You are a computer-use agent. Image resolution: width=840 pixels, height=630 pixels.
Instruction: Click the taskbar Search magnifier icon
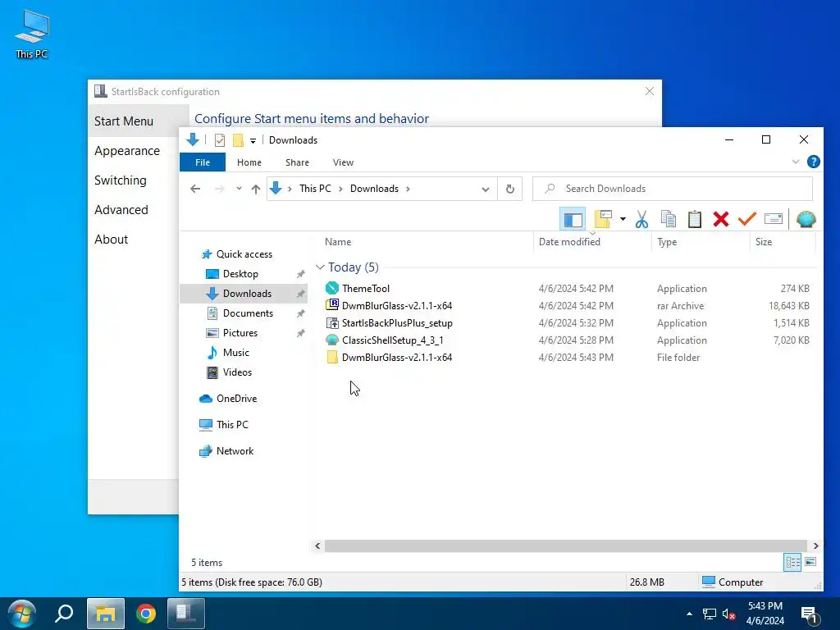click(x=64, y=614)
